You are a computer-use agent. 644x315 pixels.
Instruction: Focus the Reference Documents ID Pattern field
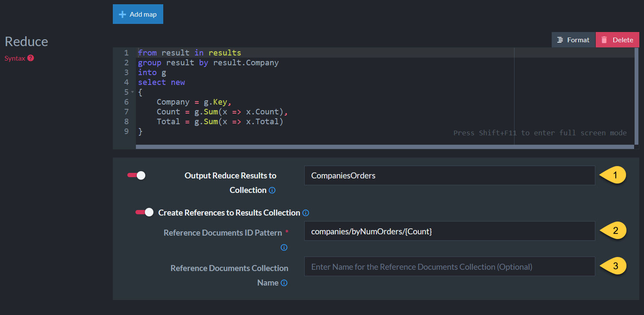(x=450, y=231)
